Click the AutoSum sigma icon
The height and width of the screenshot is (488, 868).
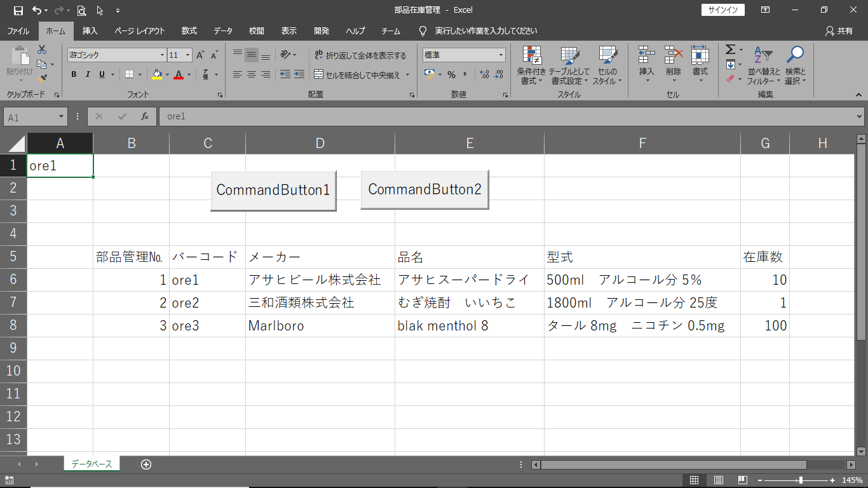coord(730,50)
